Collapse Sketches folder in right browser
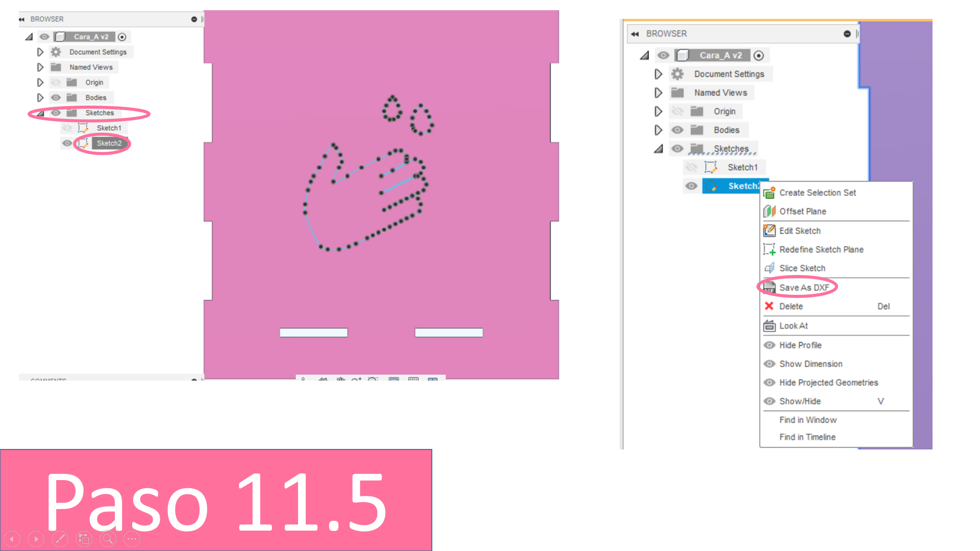The height and width of the screenshot is (551, 980). coord(659,149)
